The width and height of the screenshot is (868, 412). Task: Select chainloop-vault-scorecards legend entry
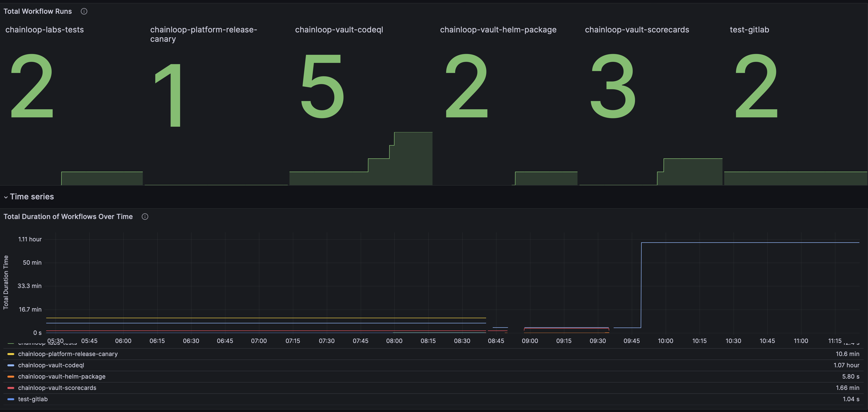point(57,388)
